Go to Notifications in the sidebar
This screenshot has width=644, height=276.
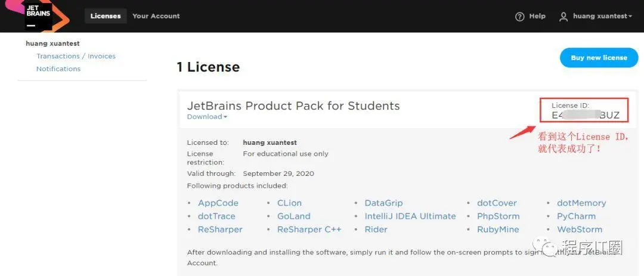(58, 69)
